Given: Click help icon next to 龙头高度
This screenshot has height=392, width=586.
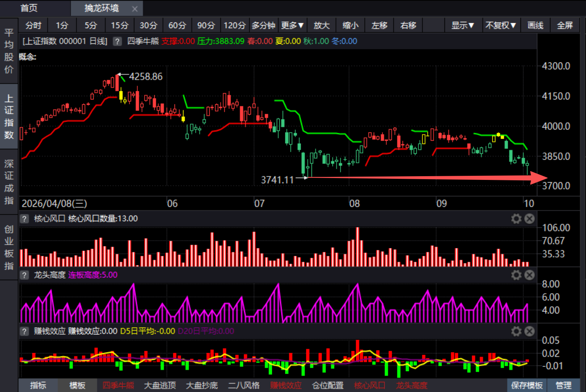Looking at the screenshot, I should coord(24,275).
